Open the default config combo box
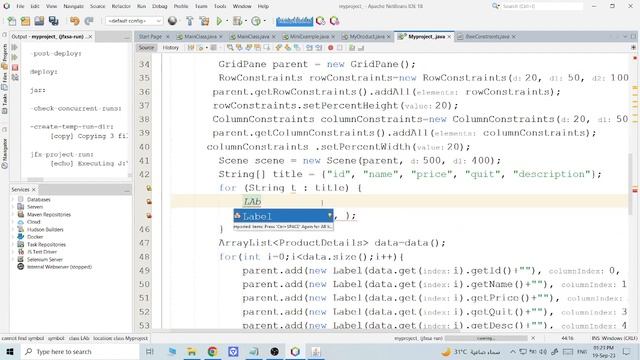Screen dimensions: 640x360 pyautogui.click(x=133, y=21)
